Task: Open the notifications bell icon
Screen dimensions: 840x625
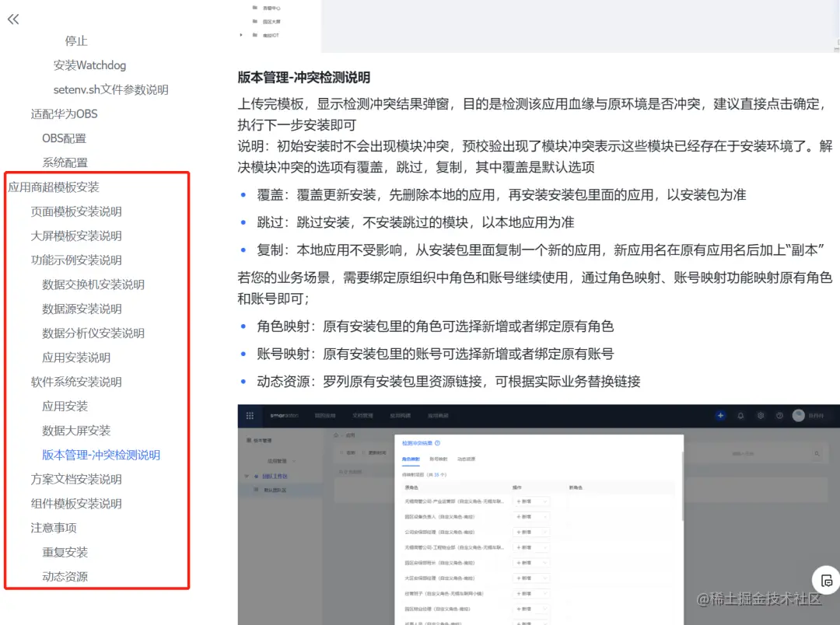Action: coord(741,415)
